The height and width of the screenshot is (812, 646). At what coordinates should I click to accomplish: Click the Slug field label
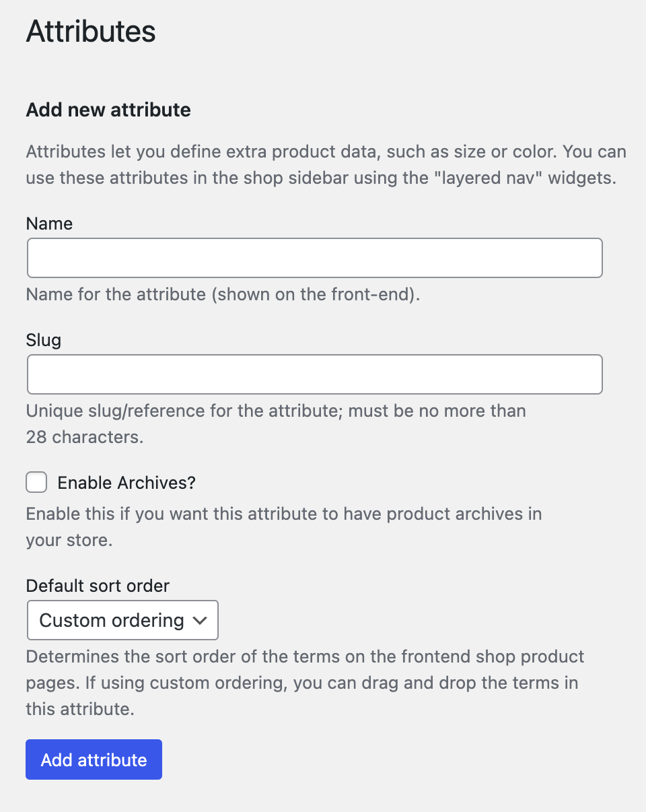(x=43, y=340)
